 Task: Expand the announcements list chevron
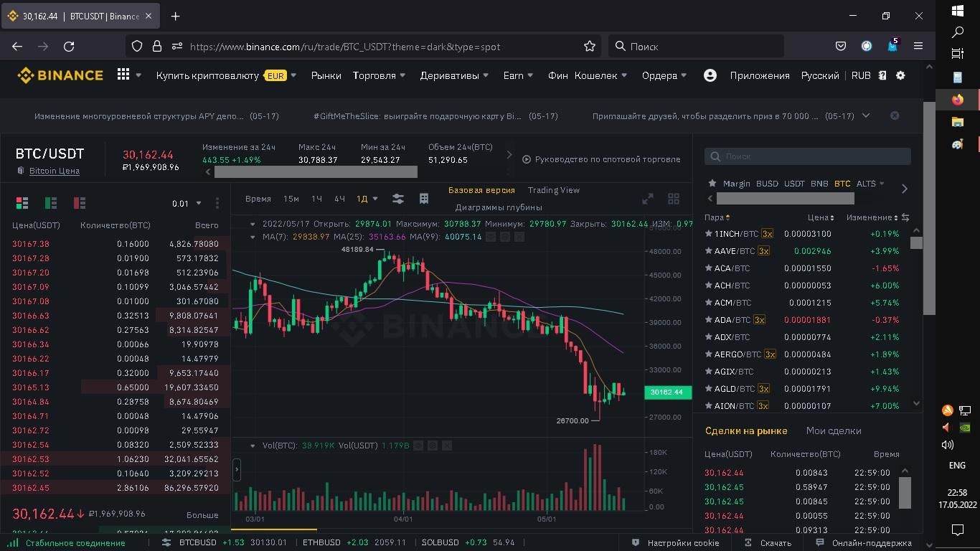pyautogui.click(x=866, y=116)
